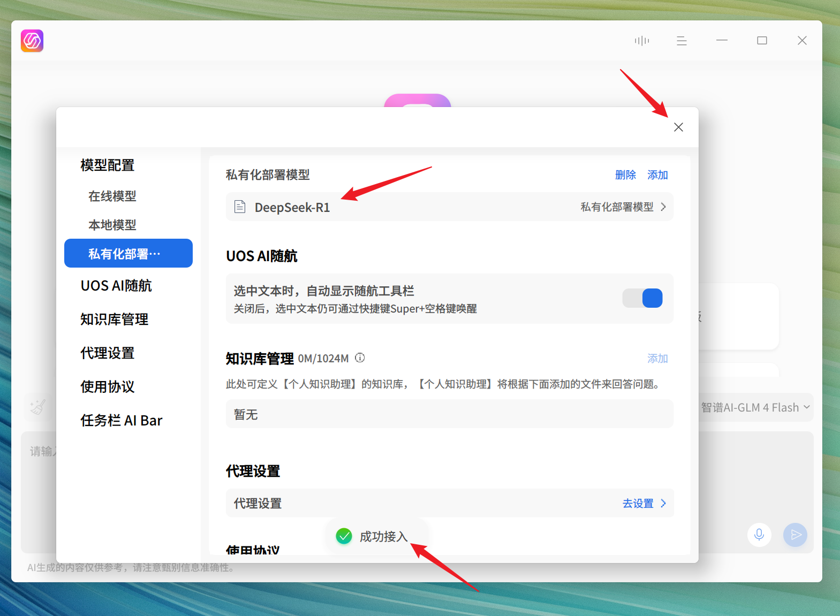Go to UOS AI随航 in sidebar

[116, 285]
